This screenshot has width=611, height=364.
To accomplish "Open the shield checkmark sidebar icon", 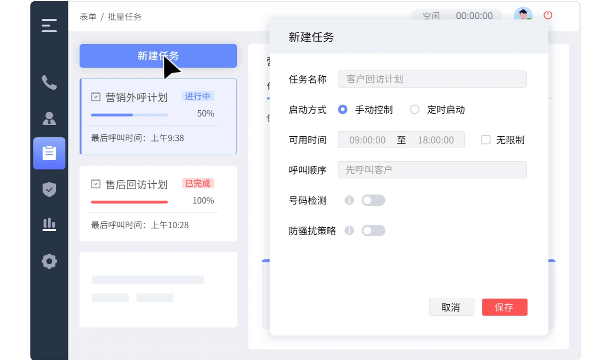I will click(x=49, y=189).
